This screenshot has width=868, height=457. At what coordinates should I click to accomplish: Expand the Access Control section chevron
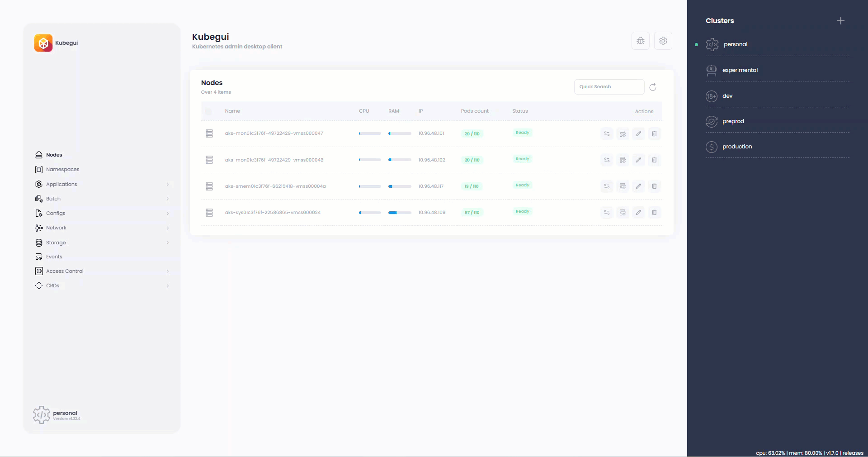point(167,271)
